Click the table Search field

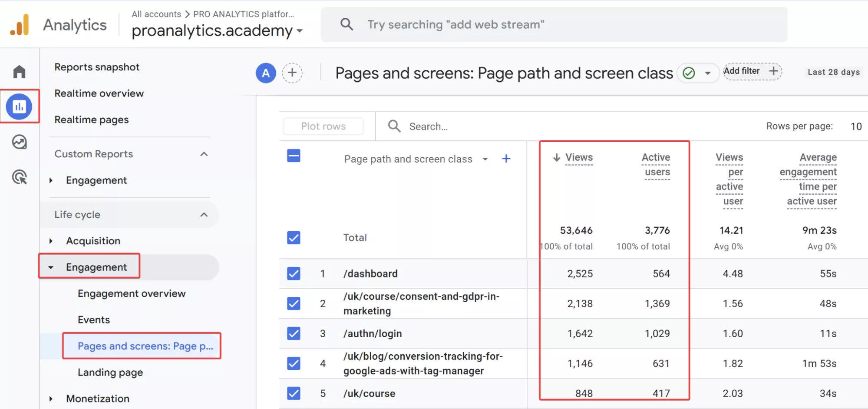point(429,126)
